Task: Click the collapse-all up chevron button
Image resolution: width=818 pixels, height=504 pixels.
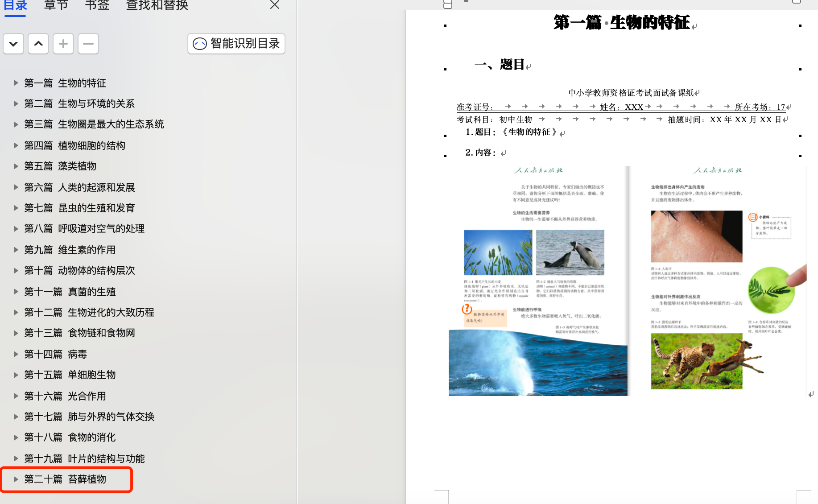Action: pos(38,44)
